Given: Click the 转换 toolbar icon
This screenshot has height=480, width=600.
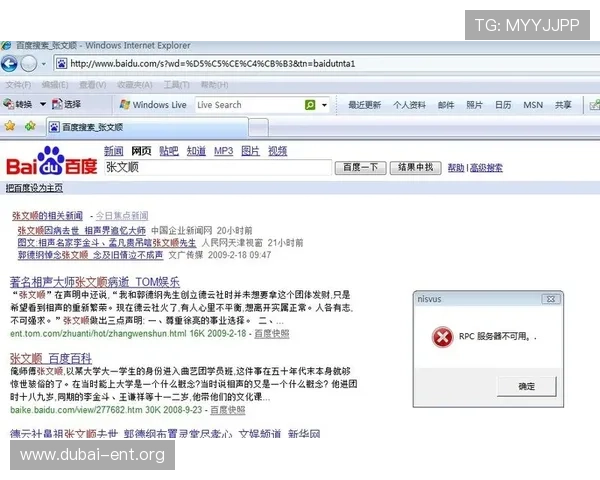Looking at the screenshot, I should (x=18, y=104).
